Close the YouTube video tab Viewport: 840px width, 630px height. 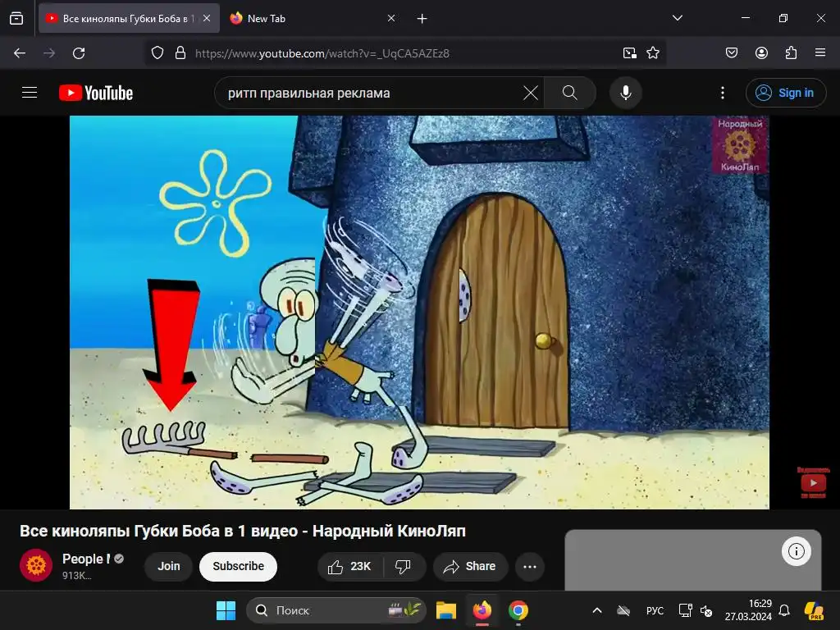(207, 18)
